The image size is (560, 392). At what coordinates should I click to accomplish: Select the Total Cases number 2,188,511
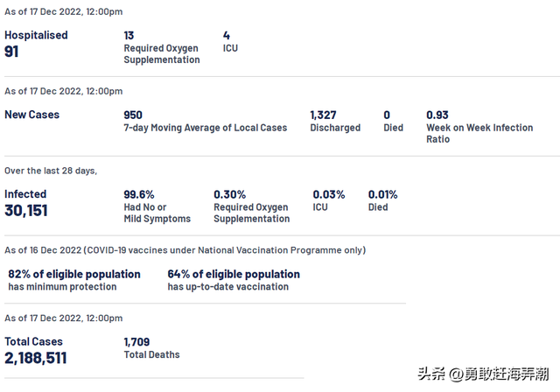tap(36, 358)
